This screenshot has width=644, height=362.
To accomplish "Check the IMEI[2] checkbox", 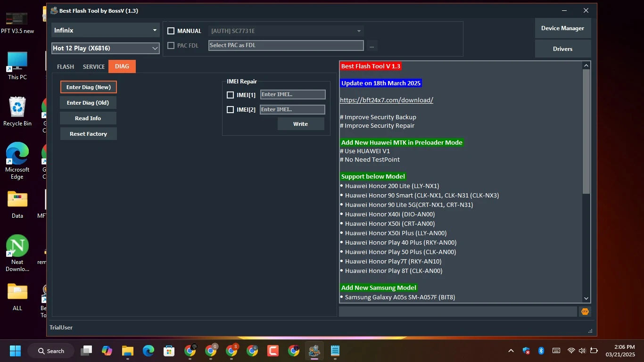I will tap(230, 109).
